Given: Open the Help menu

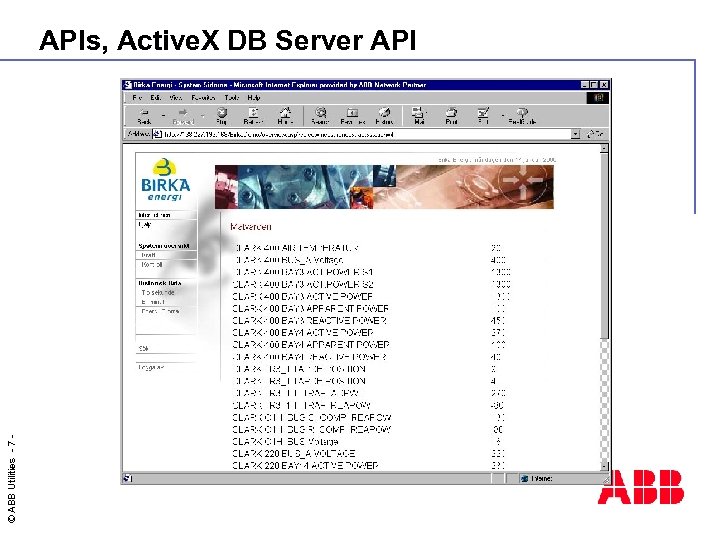Looking at the screenshot, I should (x=254, y=98).
